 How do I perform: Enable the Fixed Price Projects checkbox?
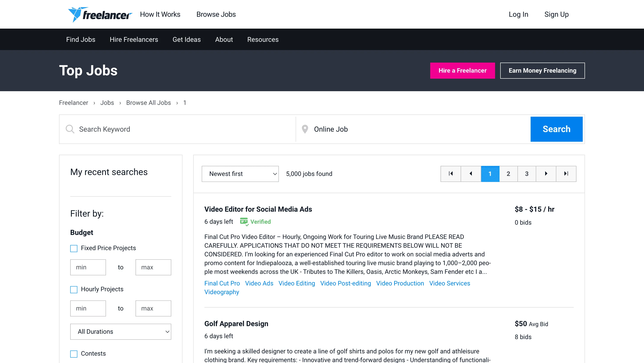click(x=74, y=248)
